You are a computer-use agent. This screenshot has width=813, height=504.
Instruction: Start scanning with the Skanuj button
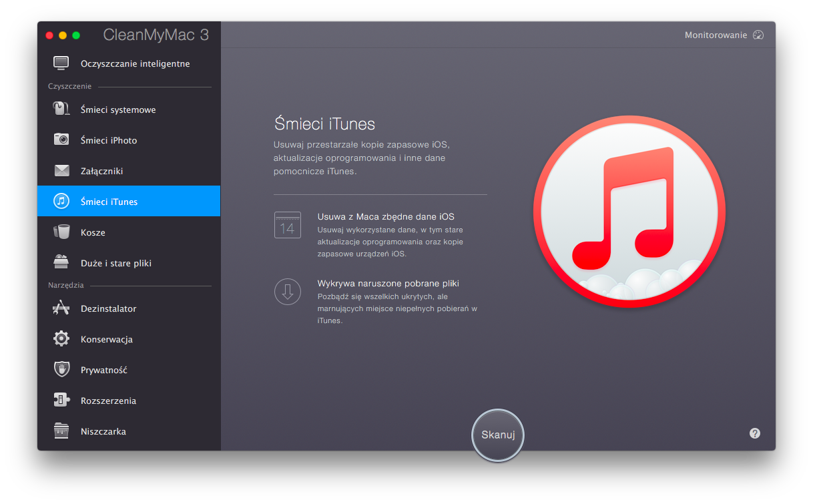click(498, 435)
